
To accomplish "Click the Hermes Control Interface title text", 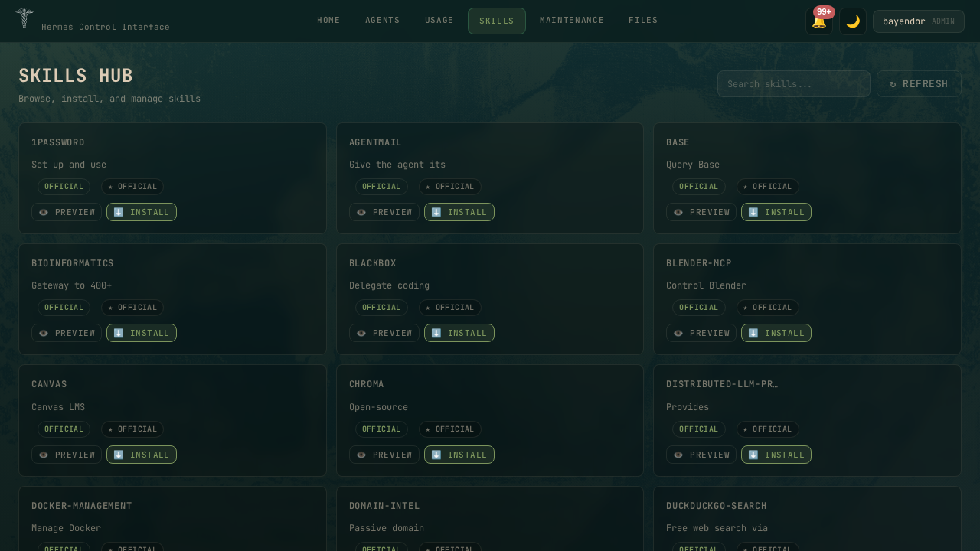I will [x=106, y=27].
